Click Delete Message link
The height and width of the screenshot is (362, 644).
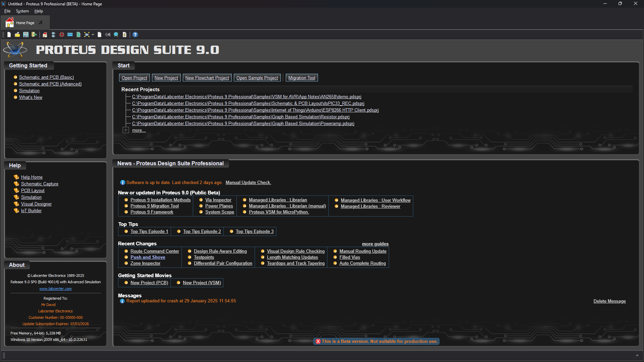coord(609,301)
